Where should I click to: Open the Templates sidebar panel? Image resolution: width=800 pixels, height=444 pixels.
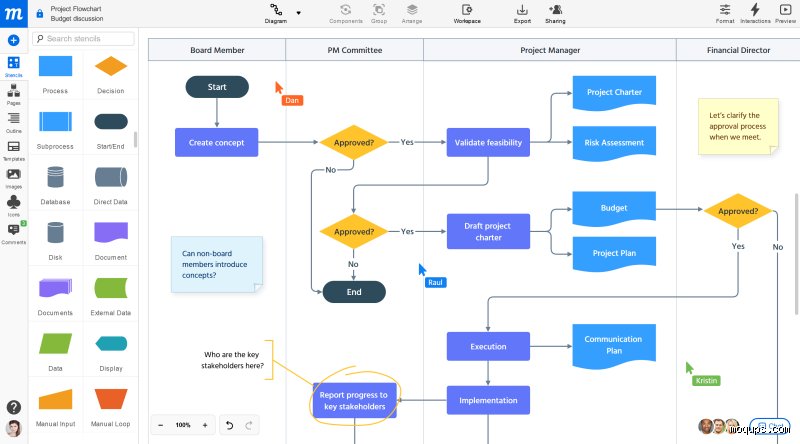[x=14, y=151]
